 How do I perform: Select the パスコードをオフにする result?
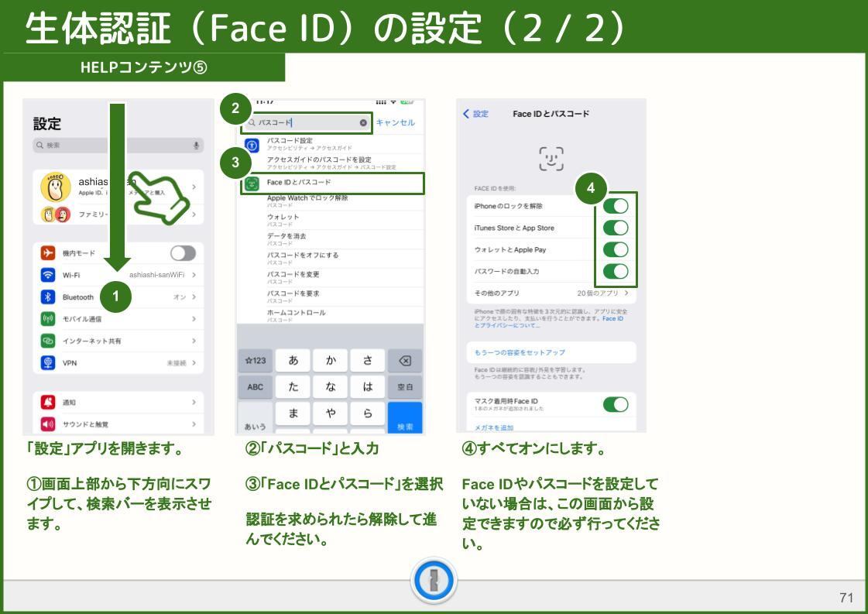pos(332,259)
